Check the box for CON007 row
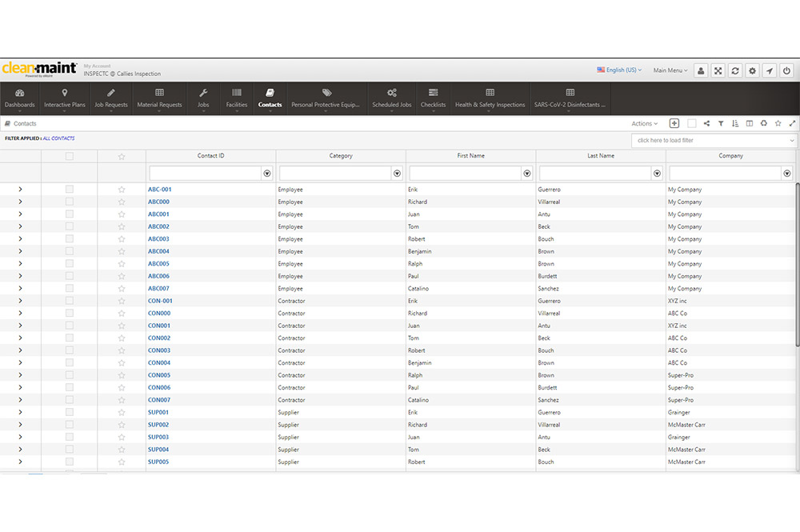The image size is (800, 532). point(70,400)
